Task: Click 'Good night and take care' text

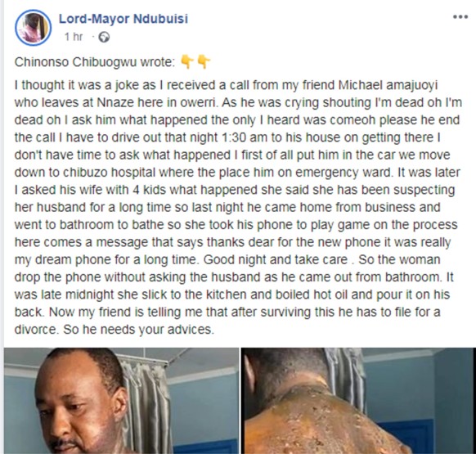Action: pos(276,260)
